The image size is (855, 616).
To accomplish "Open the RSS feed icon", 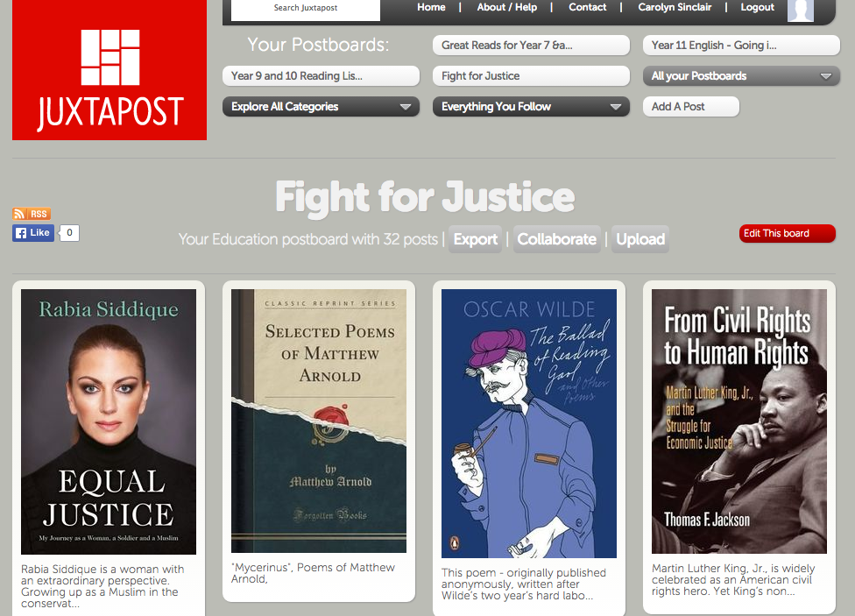I will point(32,214).
